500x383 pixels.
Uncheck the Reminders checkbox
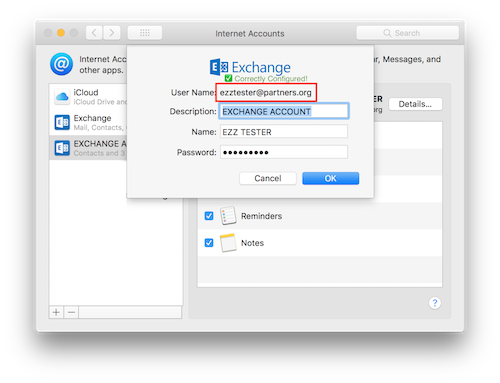(x=209, y=216)
